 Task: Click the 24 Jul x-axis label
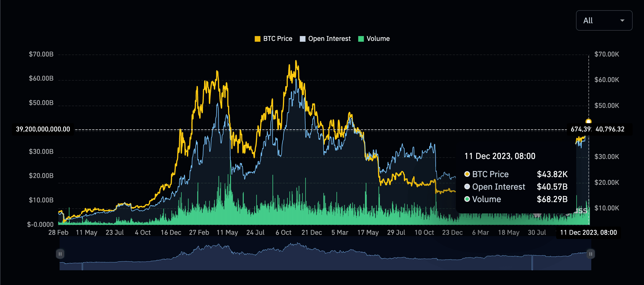click(255, 232)
